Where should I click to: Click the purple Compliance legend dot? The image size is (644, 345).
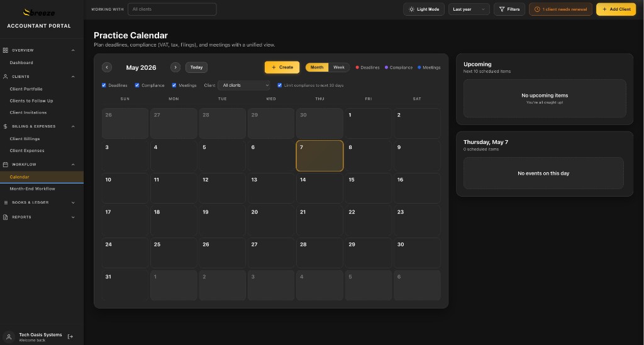coord(387,67)
